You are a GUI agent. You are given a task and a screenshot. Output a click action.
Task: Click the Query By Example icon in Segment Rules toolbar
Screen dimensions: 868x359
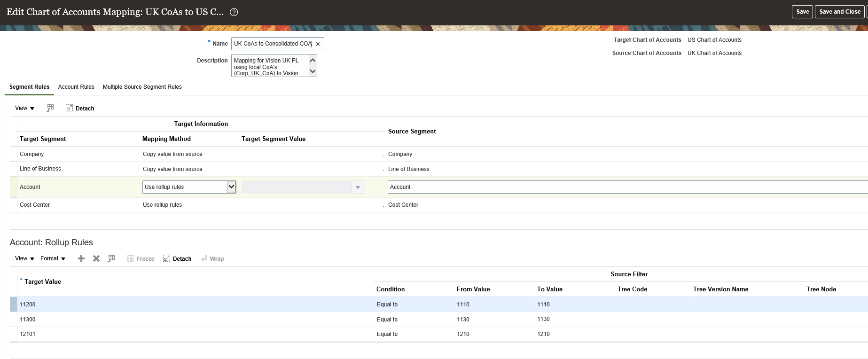[x=50, y=108]
